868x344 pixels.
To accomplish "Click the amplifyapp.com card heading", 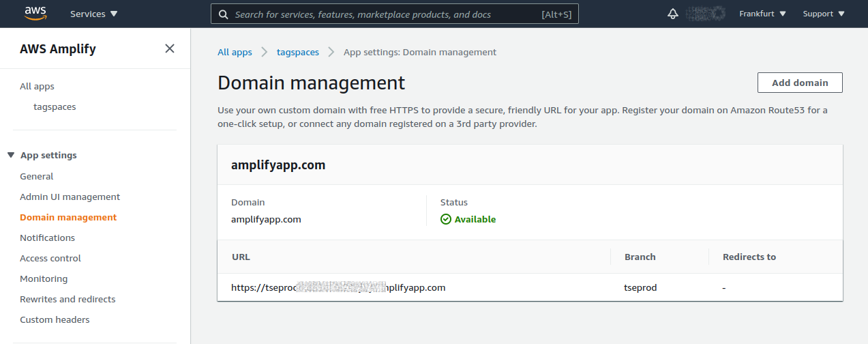I will pos(278,165).
